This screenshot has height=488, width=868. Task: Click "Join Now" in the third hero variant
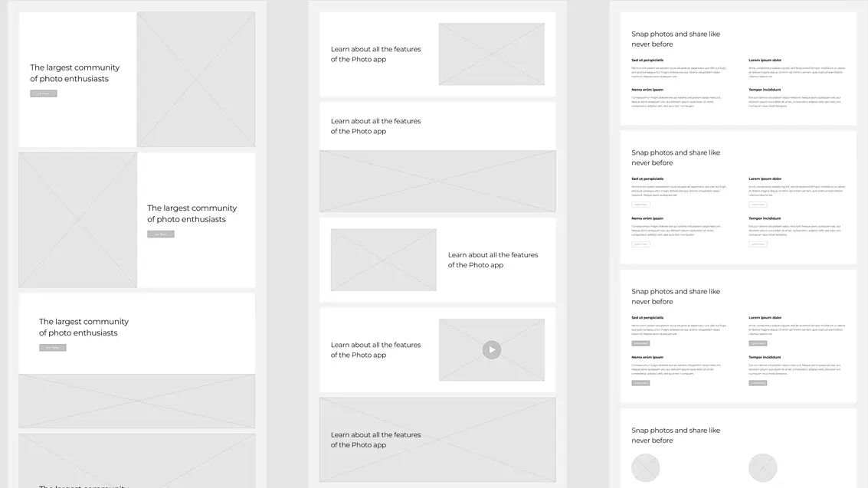[52, 346]
